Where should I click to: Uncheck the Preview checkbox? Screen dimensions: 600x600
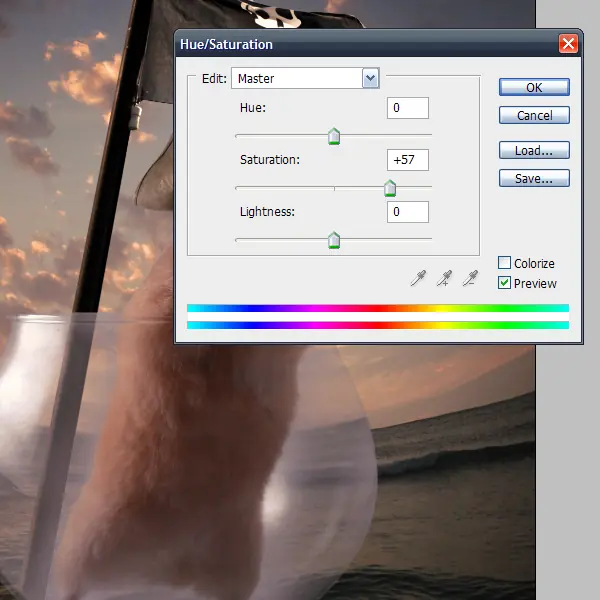pyautogui.click(x=504, y=283)
